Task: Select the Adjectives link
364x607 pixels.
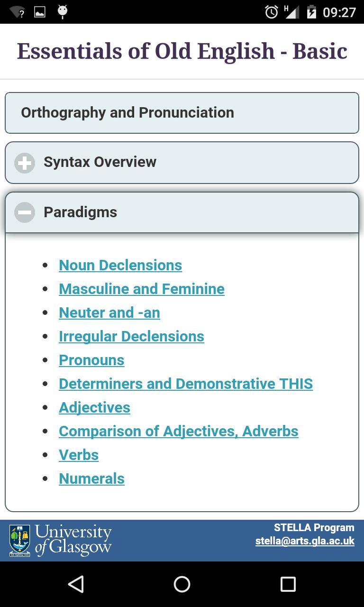Action: coord(94,407)
